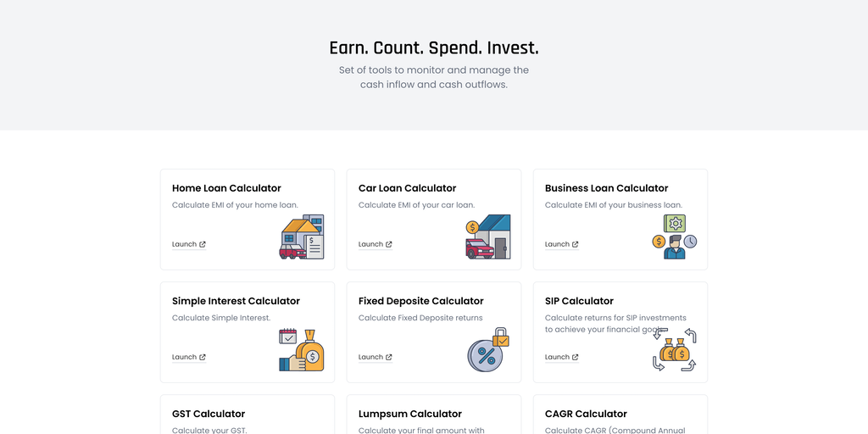Launch the SIP Calculator
This screenshot has height=434, width=868.
click(x=558, y=357)
